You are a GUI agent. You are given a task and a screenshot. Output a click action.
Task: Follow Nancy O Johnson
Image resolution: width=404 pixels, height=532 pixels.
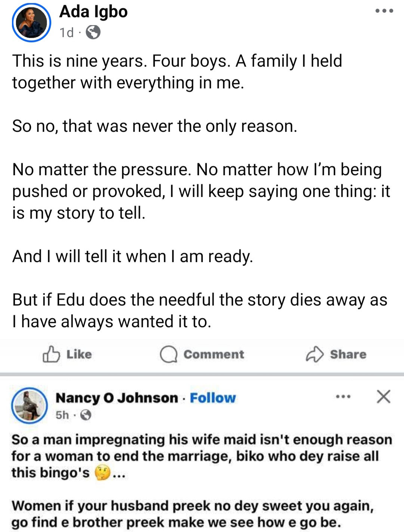(213, 398)
